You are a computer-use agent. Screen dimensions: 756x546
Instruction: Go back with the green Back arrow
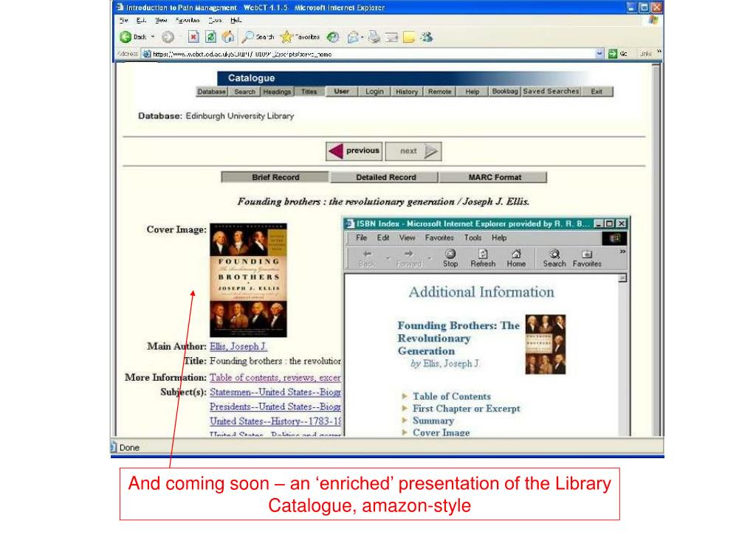[x=126, y=37]
